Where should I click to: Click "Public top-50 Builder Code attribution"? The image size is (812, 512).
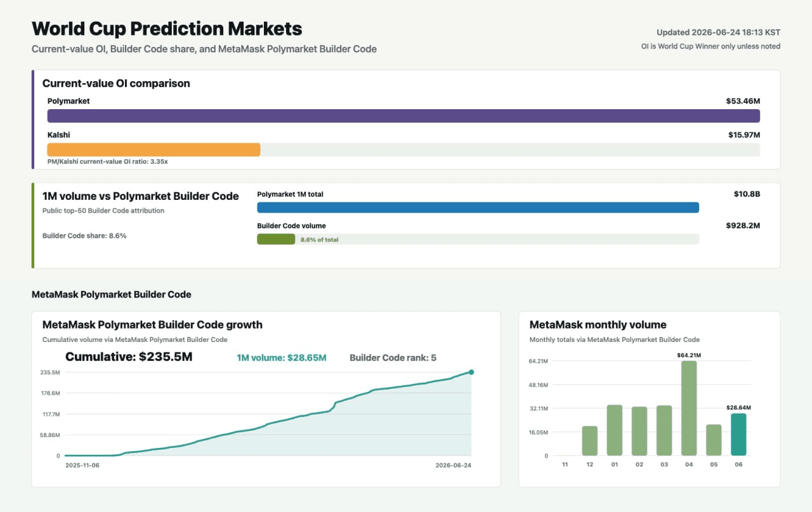(103, 211)
